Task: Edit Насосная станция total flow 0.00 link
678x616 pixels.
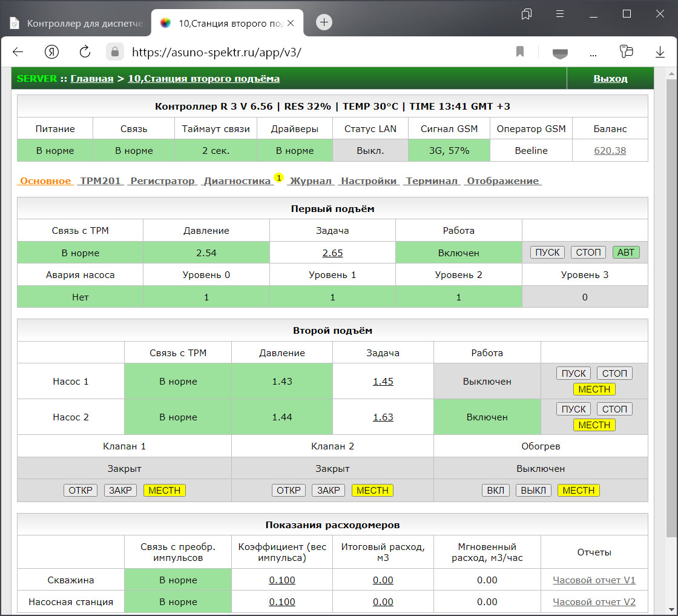Action: (x=383, y=602)
